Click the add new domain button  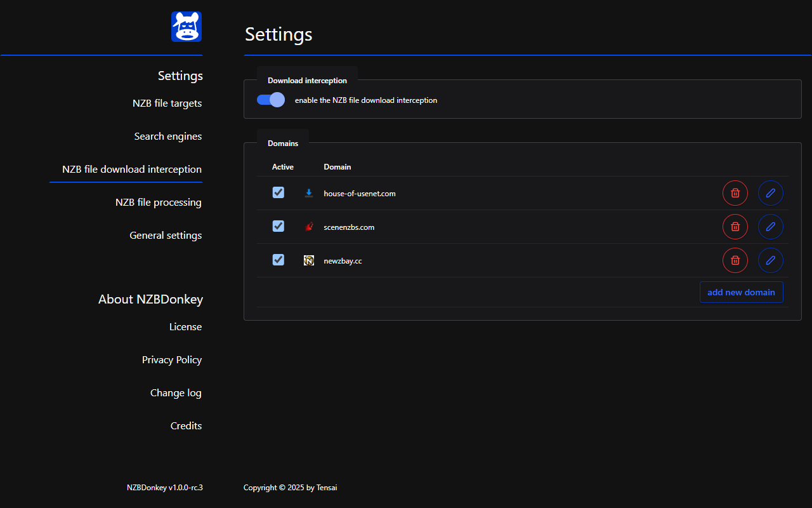(741, 292)
